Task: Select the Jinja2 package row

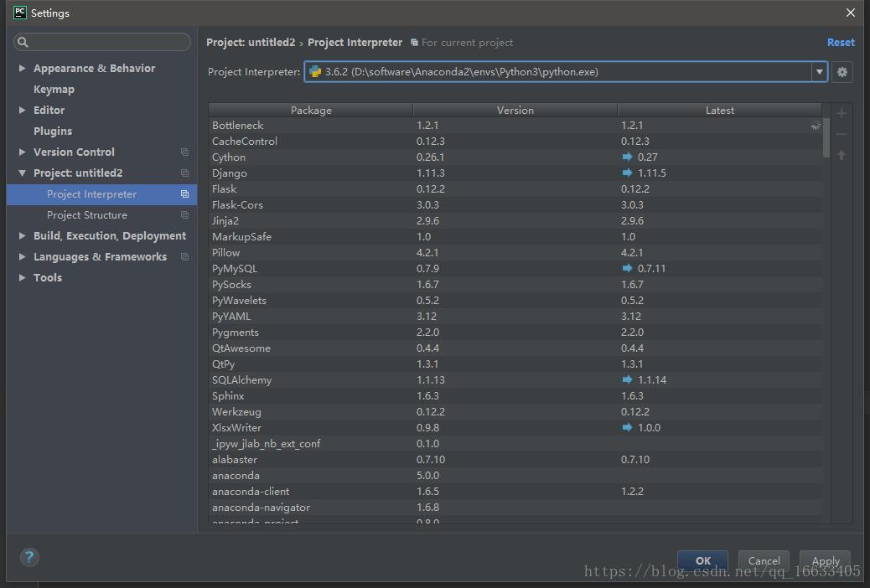Action: (515, 221)
